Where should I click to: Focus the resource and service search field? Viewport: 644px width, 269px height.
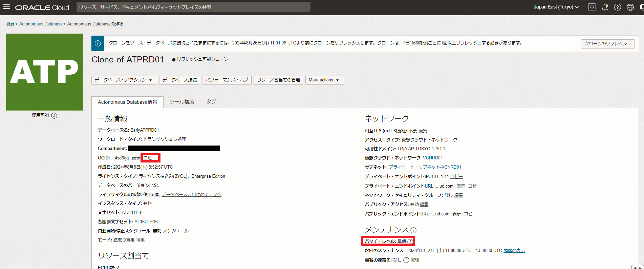(193, 7)
